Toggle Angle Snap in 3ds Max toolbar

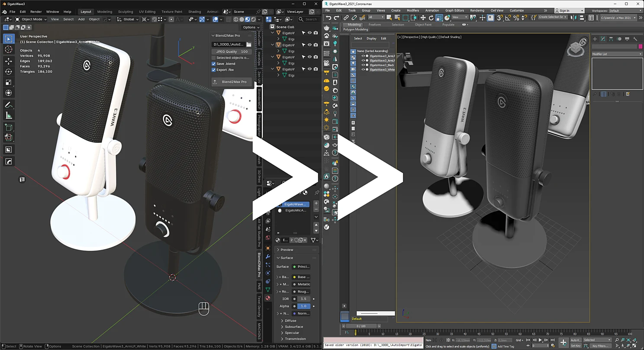click(x=508, y=17)
